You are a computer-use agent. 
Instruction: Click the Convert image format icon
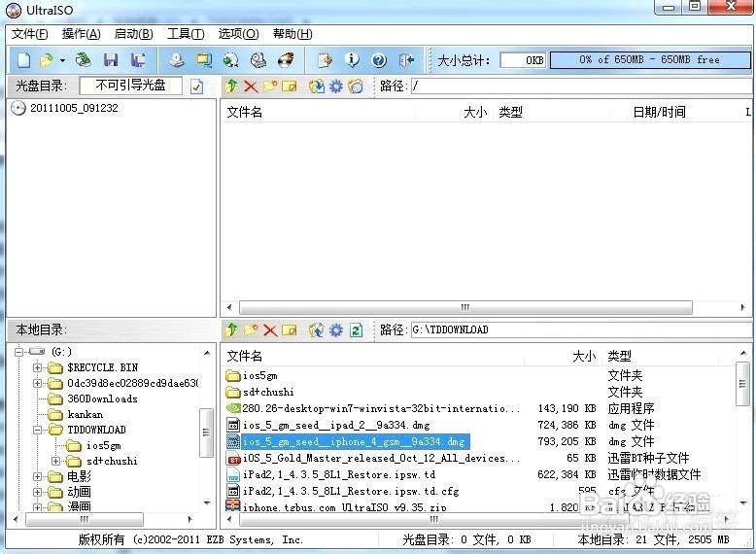click(x=231, y=60)
